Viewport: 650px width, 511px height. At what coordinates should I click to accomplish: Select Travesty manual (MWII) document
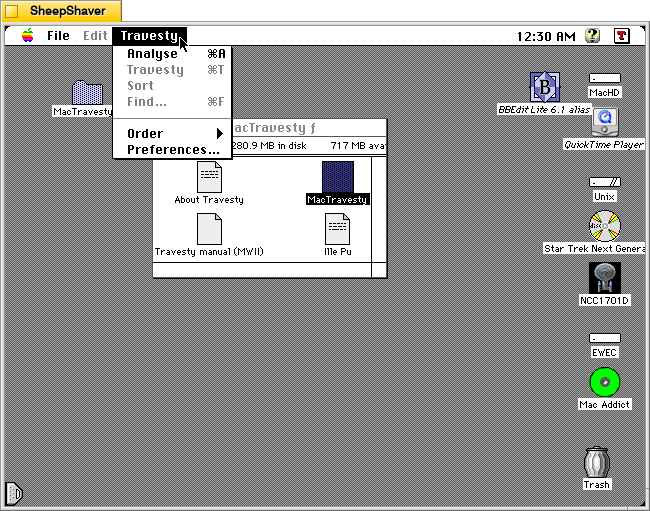click(x=209, y=229)
